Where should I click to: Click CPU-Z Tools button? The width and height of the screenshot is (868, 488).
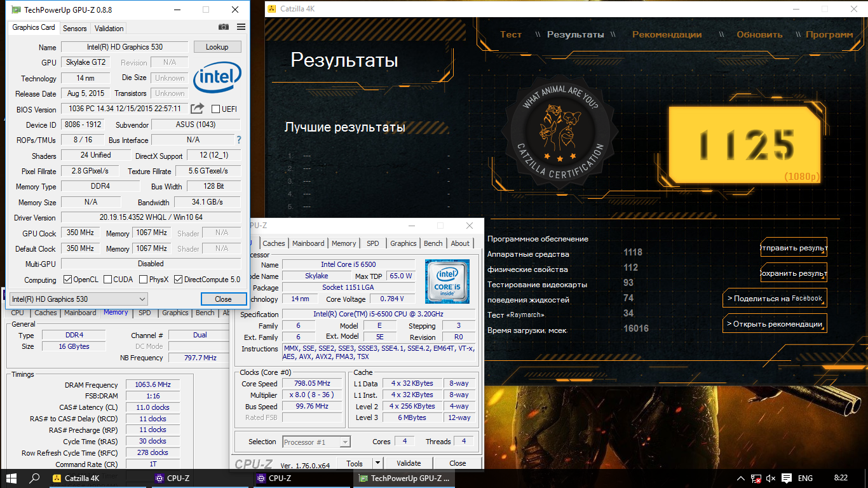355,463
